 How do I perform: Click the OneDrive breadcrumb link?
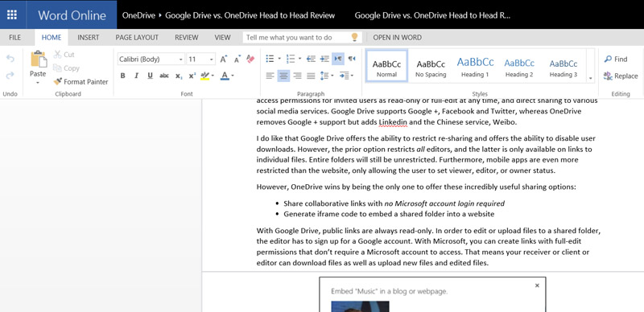coord(138,15)
